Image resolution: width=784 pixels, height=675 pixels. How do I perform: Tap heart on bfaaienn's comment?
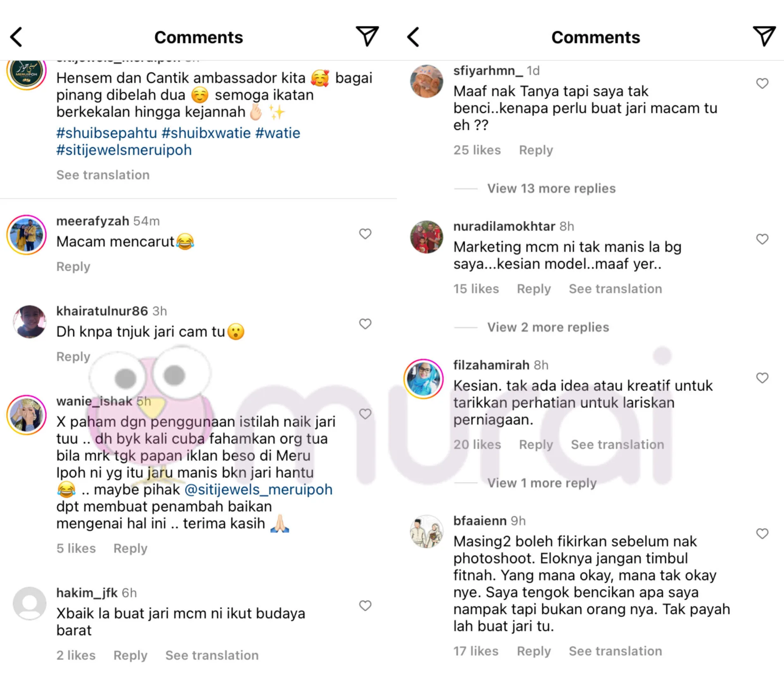(x=762, y=534)
